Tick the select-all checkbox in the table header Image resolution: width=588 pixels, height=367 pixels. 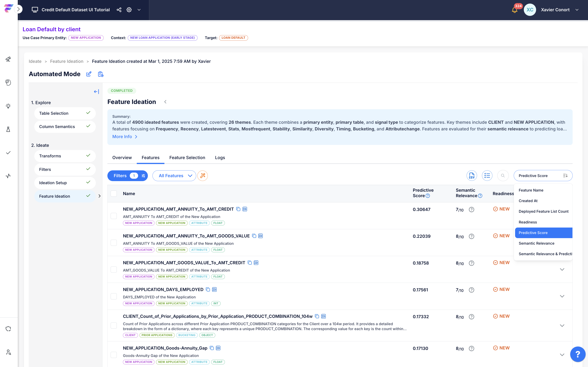point(114,193)
